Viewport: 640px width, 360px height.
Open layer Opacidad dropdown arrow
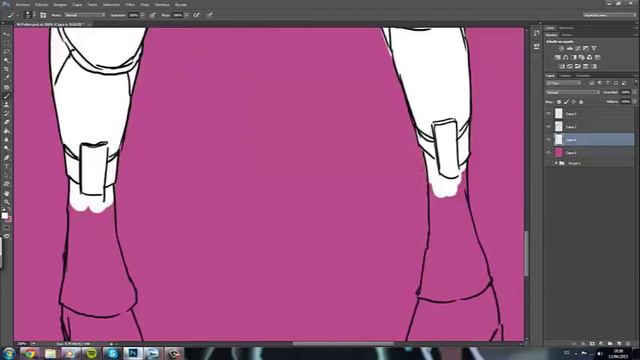(x=634, y=93)
